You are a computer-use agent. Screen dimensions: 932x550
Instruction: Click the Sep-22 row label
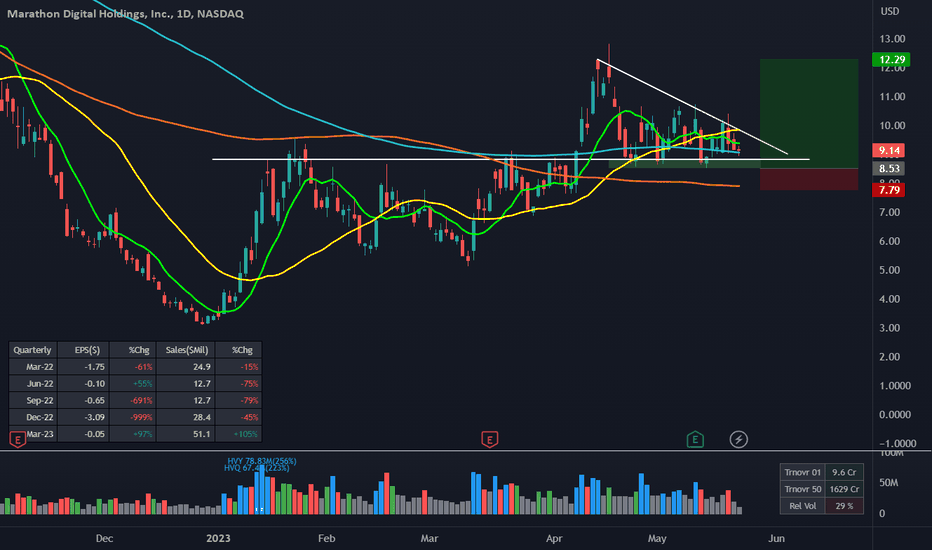click(40, 400)
